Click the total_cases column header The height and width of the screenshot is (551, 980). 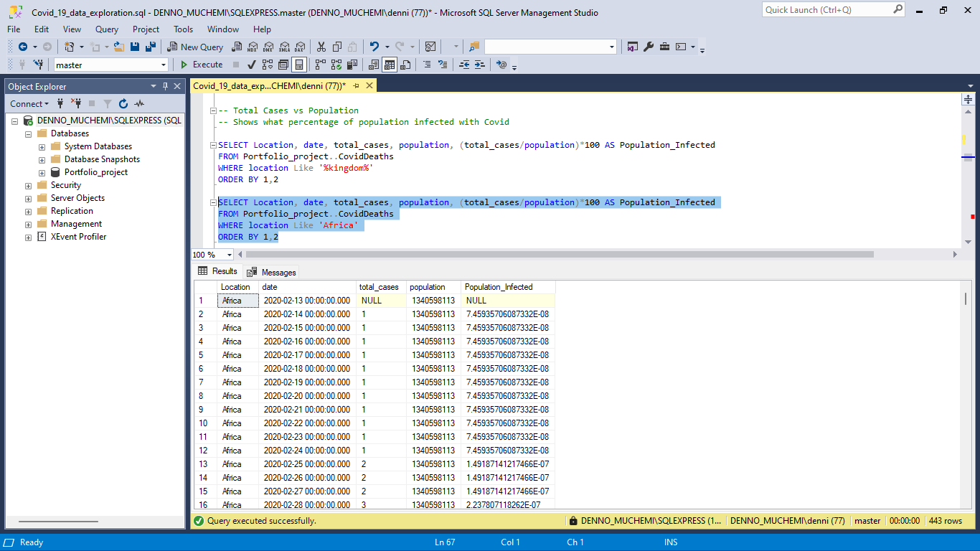tap(381, 287)
